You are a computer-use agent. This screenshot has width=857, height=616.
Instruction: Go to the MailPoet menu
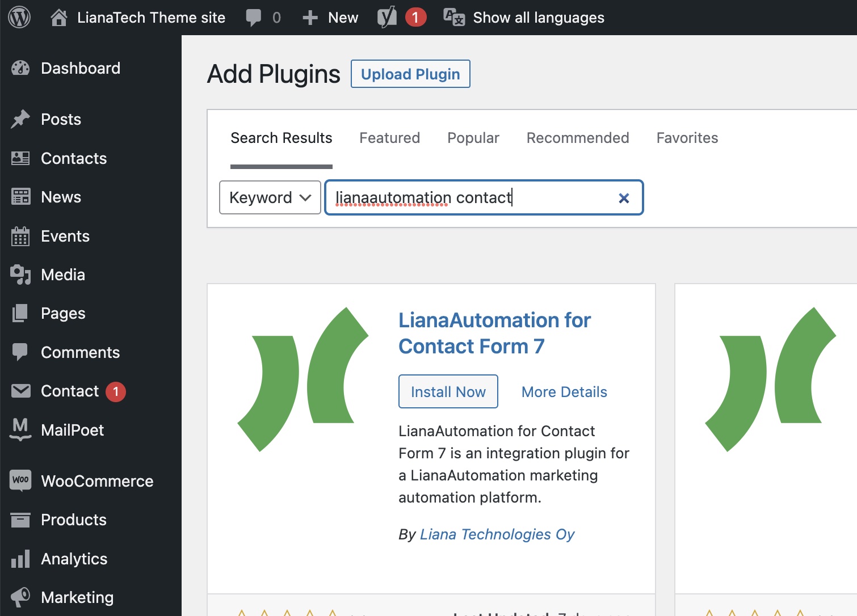pyautogui.click(x=72, y=431)
